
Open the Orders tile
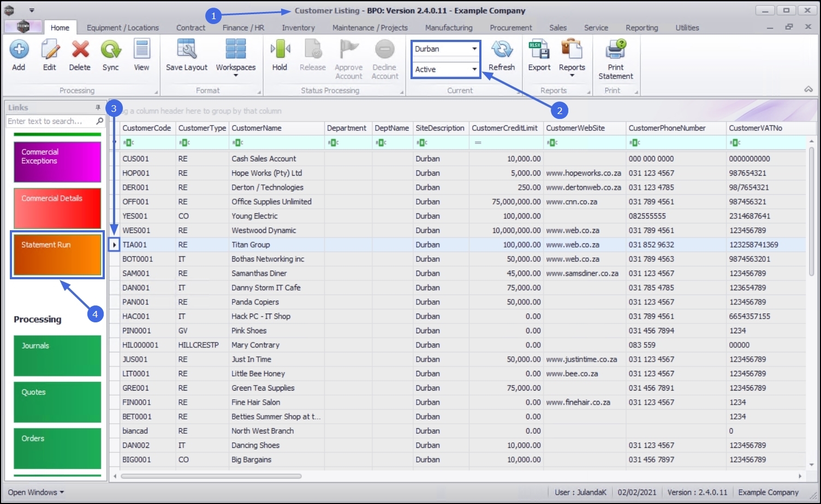[x=57, y=448]
